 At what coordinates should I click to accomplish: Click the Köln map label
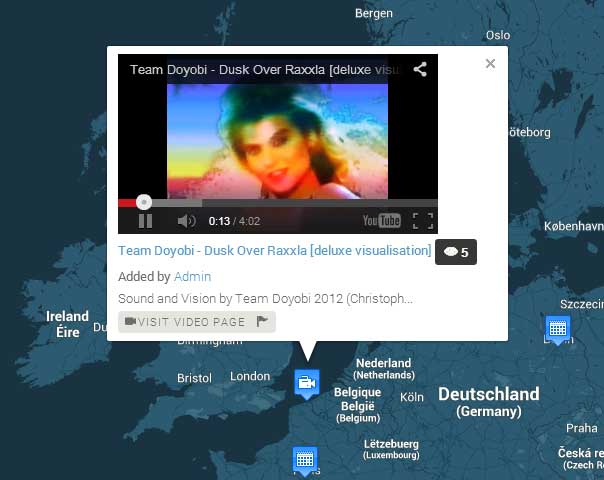[x=412, y=397]
